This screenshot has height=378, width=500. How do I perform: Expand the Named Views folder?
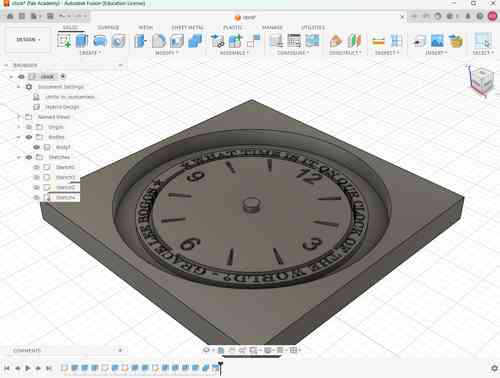click(19, 117)
